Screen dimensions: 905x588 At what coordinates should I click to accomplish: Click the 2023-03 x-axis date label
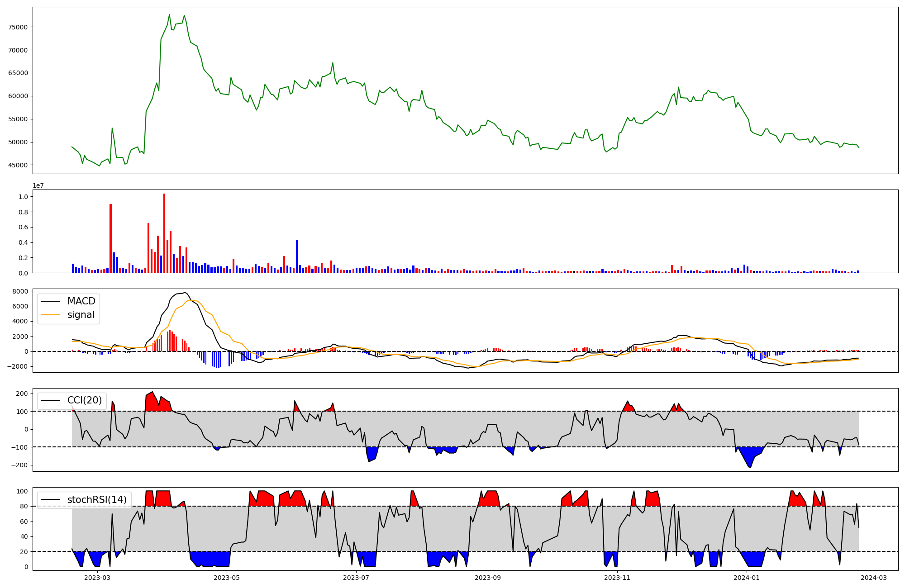point(97,578)
